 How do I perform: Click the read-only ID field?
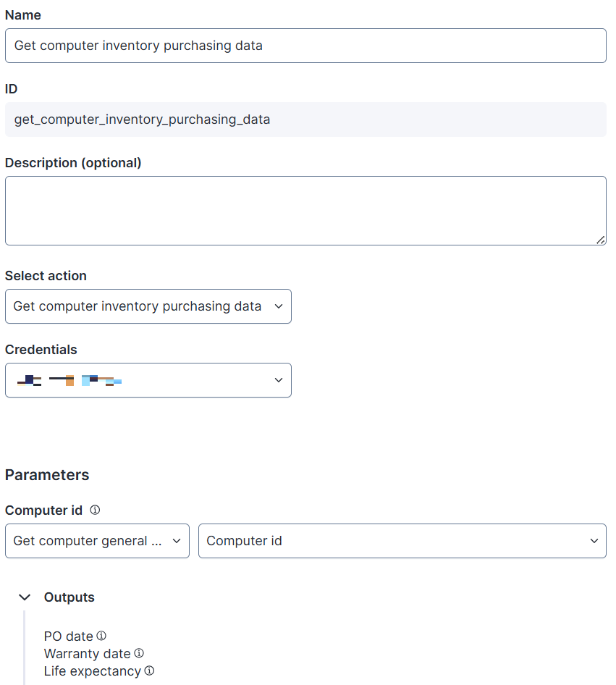(x=305, y=119)
